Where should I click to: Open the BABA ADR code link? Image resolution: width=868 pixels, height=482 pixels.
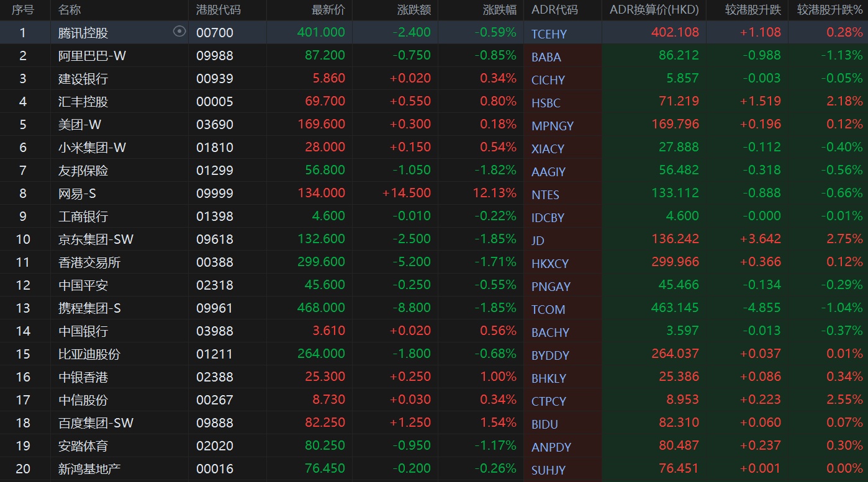click(546, 57)
